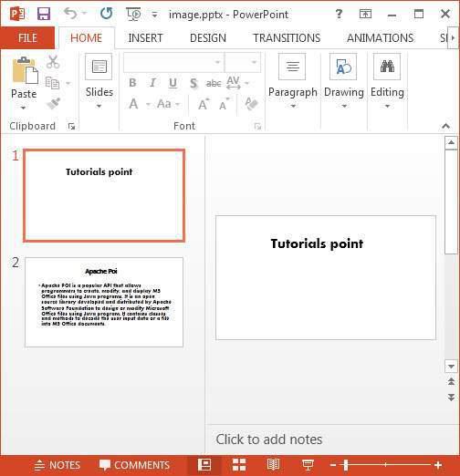Click the PowerPoint application logo icon

pyautogui.click(x=17, y=14)
